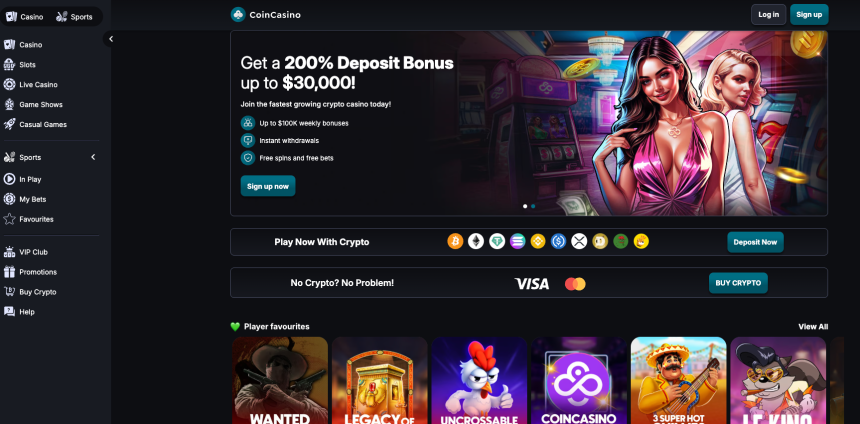Click the Dogecoin coin icon
Image resolution: width=860 pixels, height=424 pixels.
pos(600,241)
